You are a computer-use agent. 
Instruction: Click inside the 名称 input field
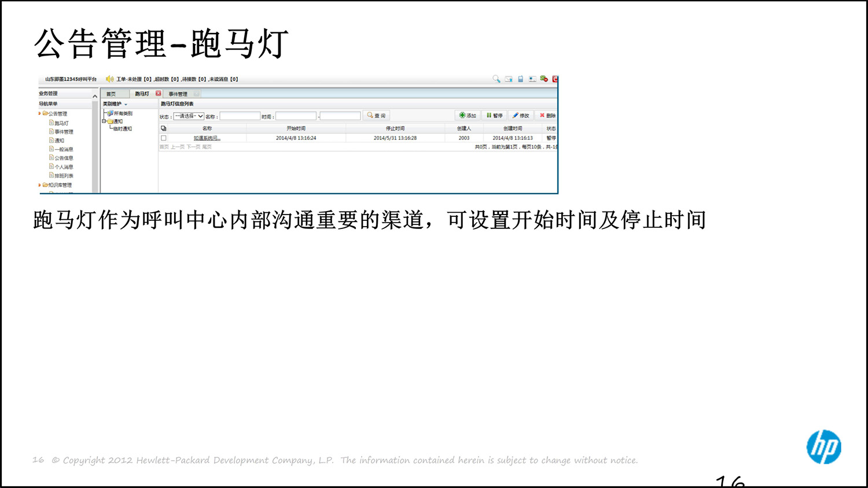[238, 115]
